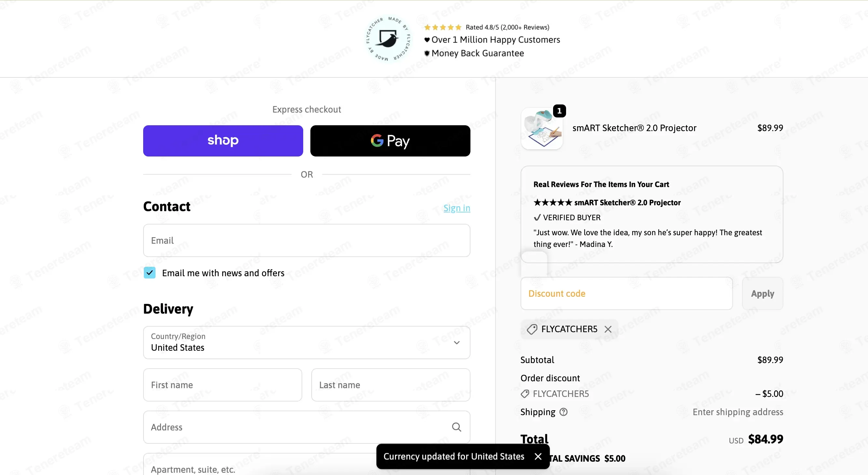Open the Country/Region dropdown
The image size is (868, 475).
pyautogui.click(x=306, y=342)
